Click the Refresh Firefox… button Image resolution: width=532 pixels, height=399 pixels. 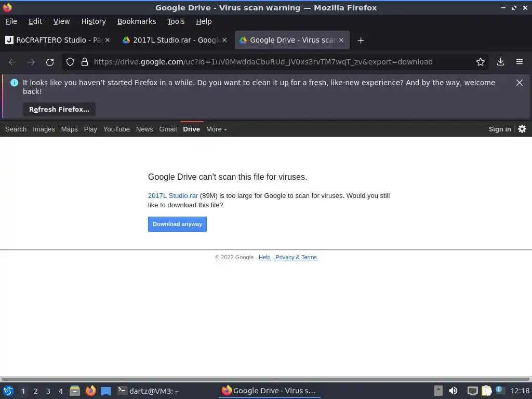pyautogui.click(x=59, y=109)
